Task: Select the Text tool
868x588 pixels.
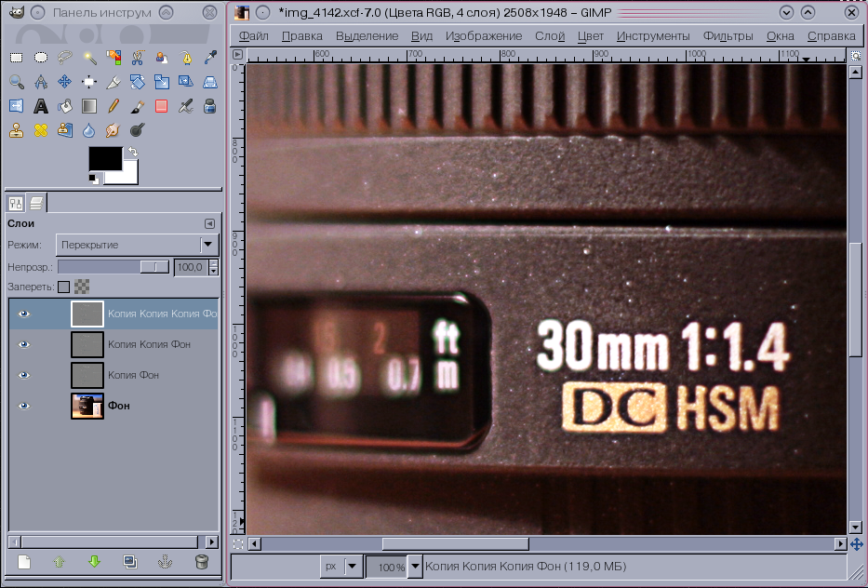Action: (41, 106)
